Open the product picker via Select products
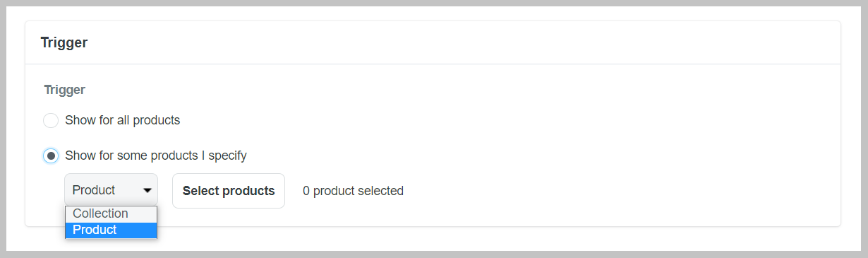The height and width of the screenshot is (258, 868). coord(229,191)
